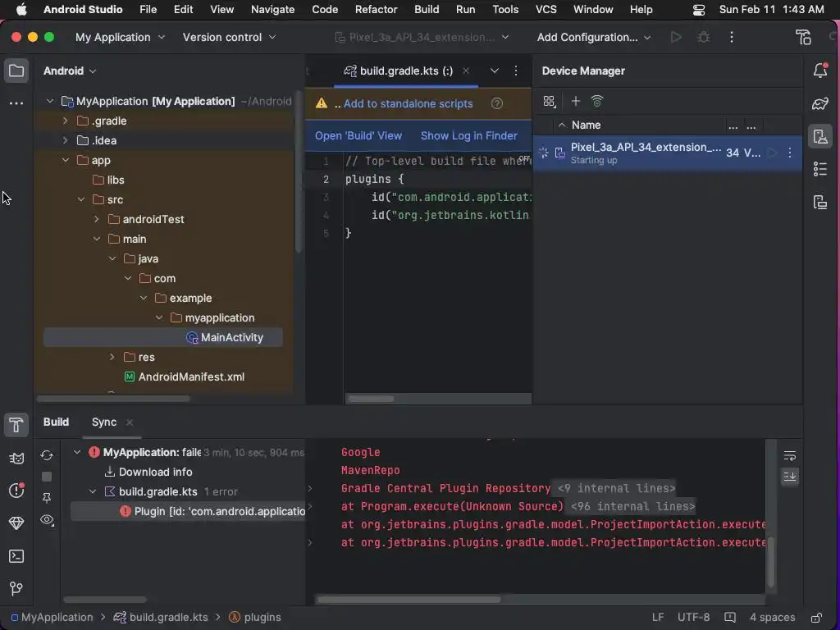
Task: Click the Debug bug icon in toolbar
Action: [x=703, y=37]
